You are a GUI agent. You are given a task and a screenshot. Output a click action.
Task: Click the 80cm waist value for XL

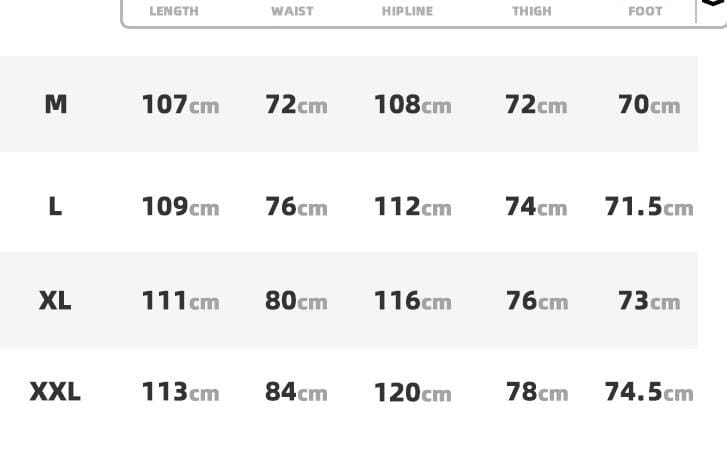(296, 300)
